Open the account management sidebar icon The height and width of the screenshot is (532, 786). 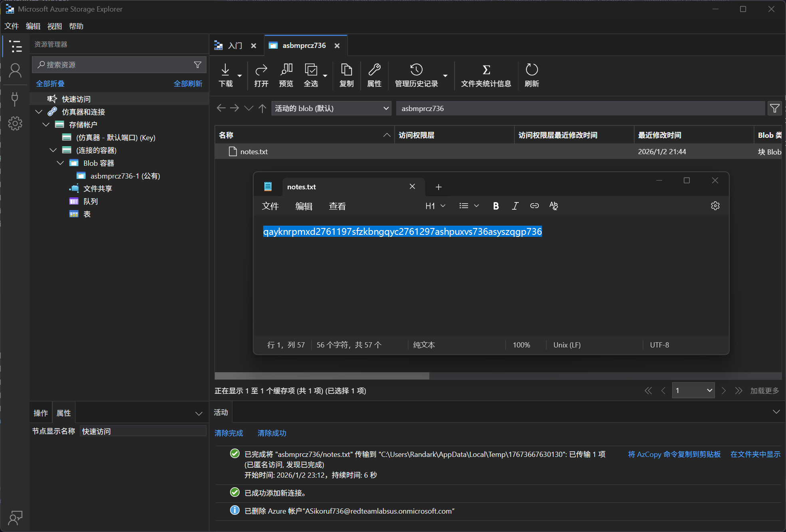(15, 71)
